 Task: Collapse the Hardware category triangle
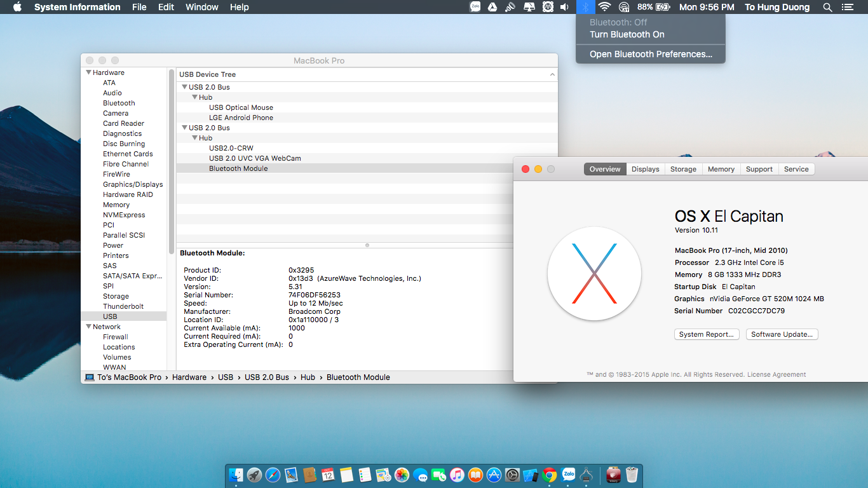(88, 72)
